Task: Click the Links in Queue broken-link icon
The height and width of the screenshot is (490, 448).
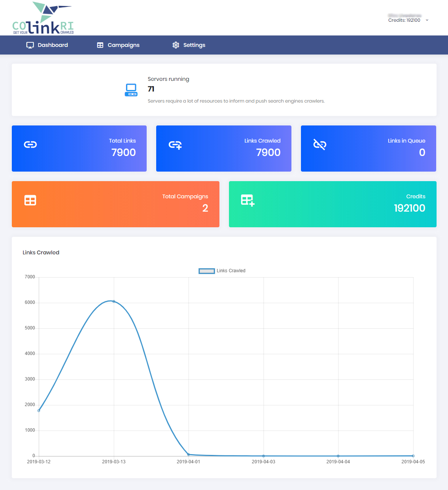Action: [x=320, y=145]
